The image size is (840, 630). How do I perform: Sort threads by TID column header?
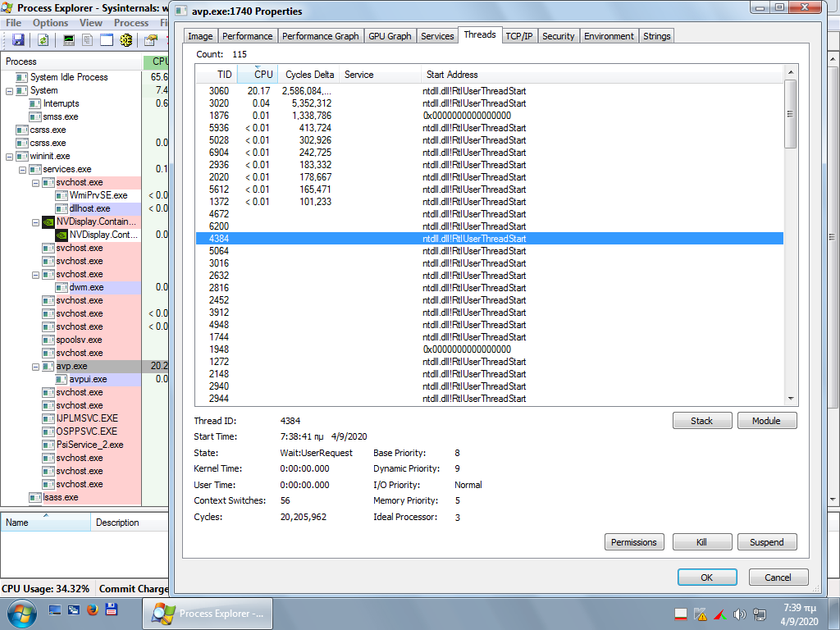tap(217, 75)
